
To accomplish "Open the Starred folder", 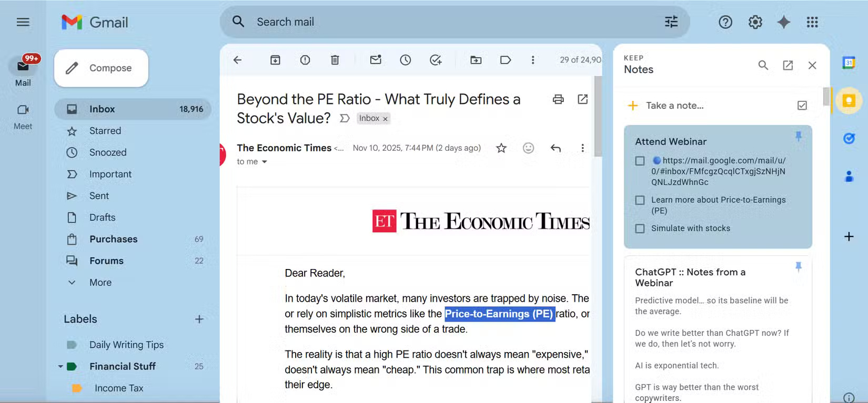I will tap(105, 131).
